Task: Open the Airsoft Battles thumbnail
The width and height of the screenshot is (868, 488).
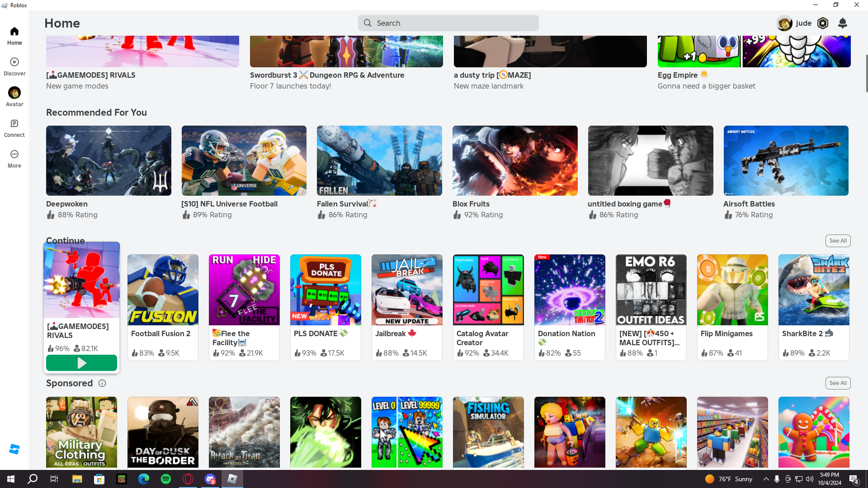Action: coord(786,160)
